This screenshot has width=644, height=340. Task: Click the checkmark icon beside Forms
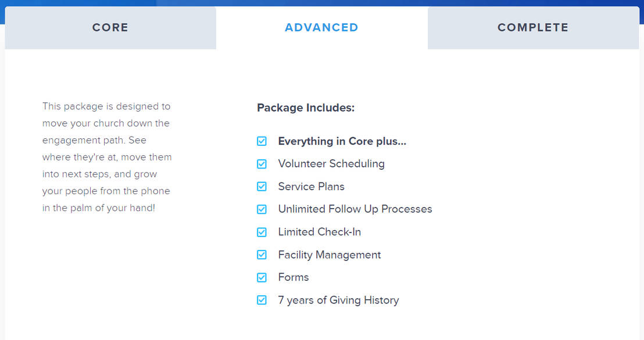[262, 277]
